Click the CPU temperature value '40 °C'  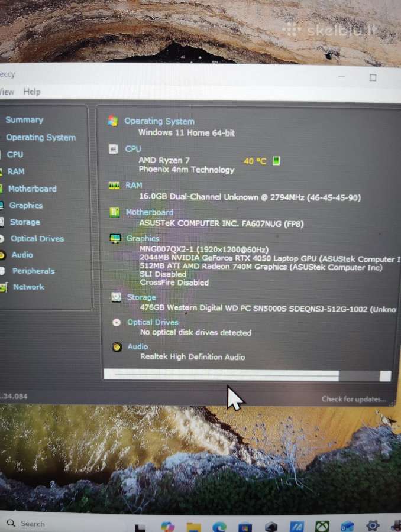(x=255, y=161)
